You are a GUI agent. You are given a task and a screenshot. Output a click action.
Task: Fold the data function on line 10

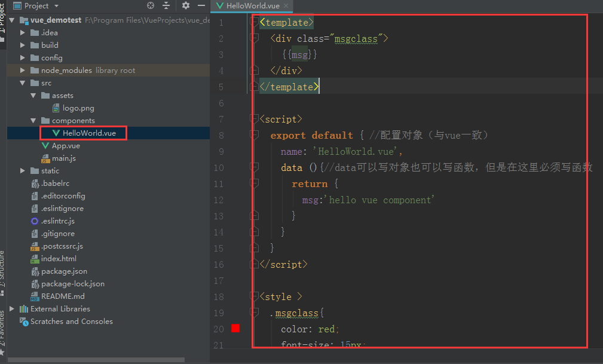pyautogui.click(x=254, y=167)
